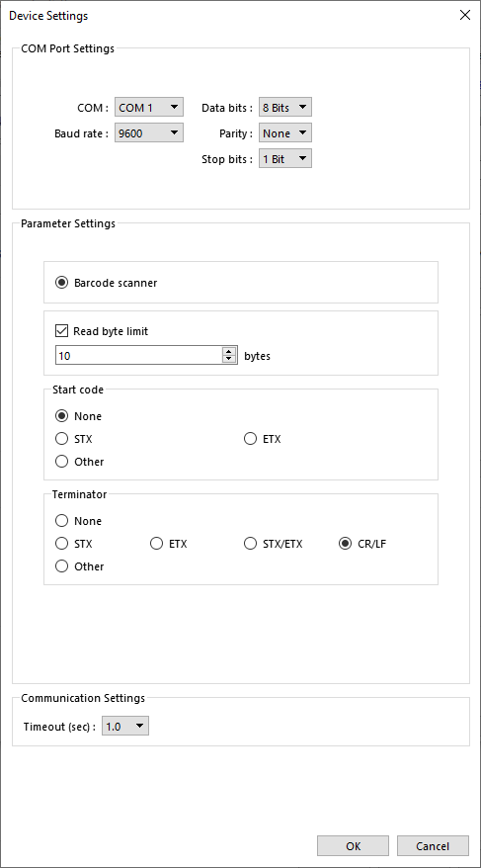Increase byte limit with up spinner arrow

coord(229,351)
